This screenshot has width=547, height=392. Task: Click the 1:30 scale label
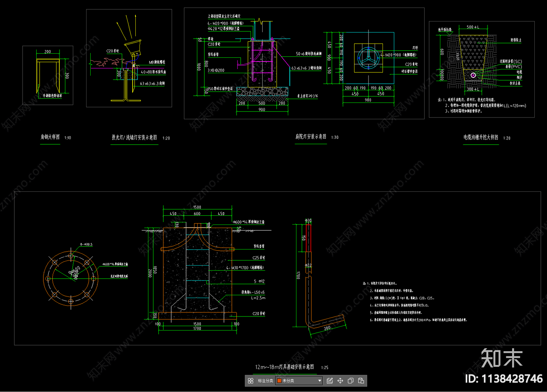tap(335, 137)
